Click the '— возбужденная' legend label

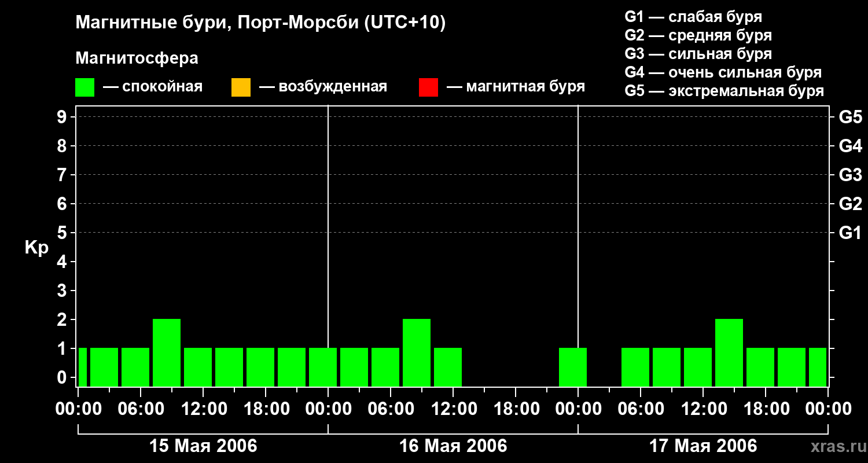[x=323, y=87]
